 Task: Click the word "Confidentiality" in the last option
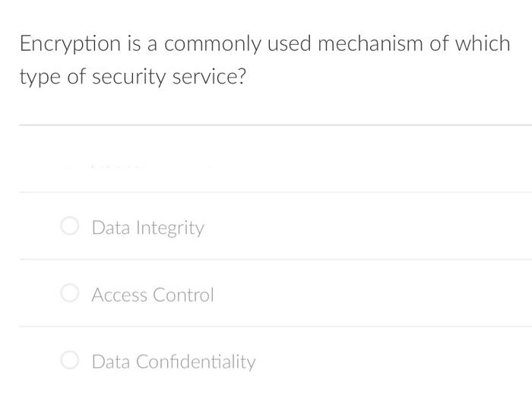(196, 362)
